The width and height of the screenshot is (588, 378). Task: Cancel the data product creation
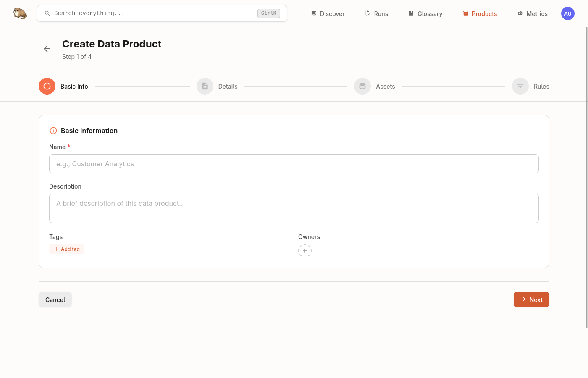pyautogui.click(x=55, y=299)
